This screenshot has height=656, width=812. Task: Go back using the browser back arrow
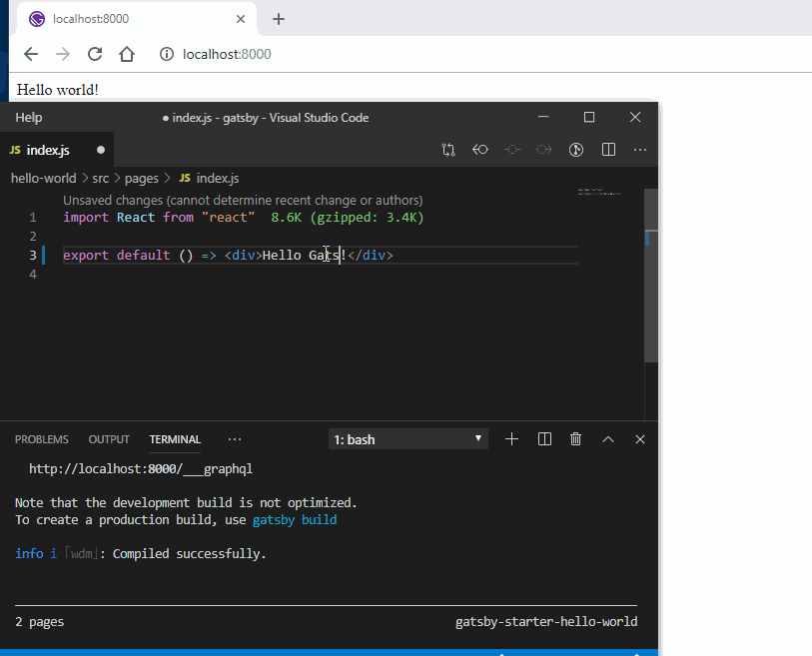click(x=31, y=54)
